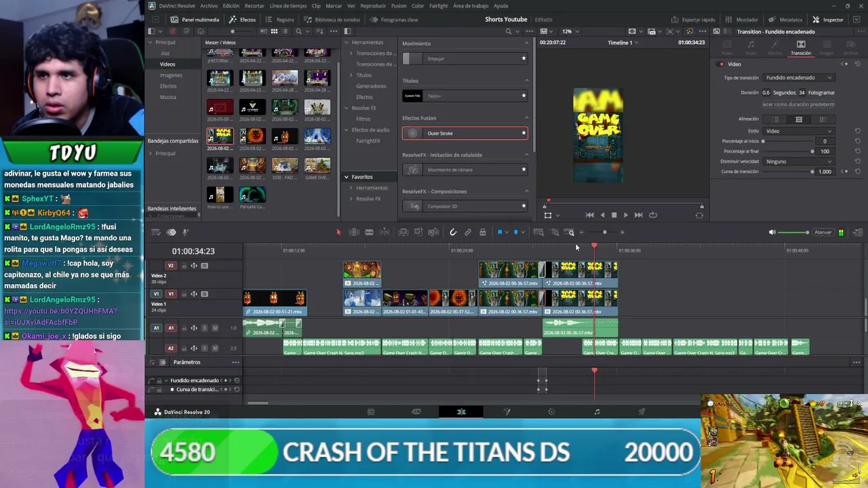Select the blade edit mode tool
This screenshot has width=868, height=488.
tap(369, 232)
